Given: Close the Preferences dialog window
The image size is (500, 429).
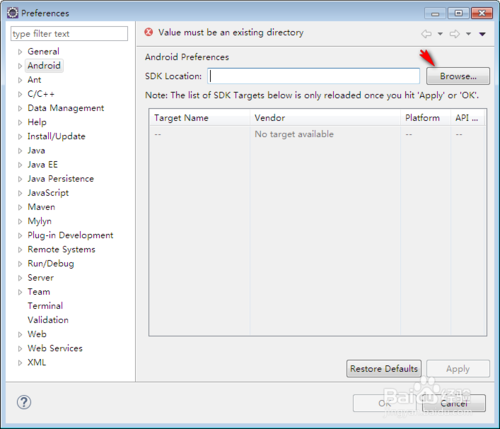Looking at the screenshot, I should point(482,13).
